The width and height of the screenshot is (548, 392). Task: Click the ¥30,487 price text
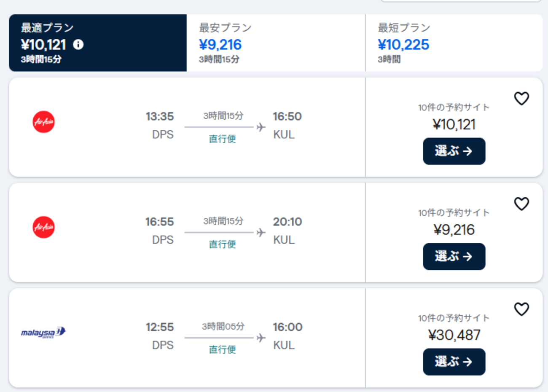coord(454,335)
